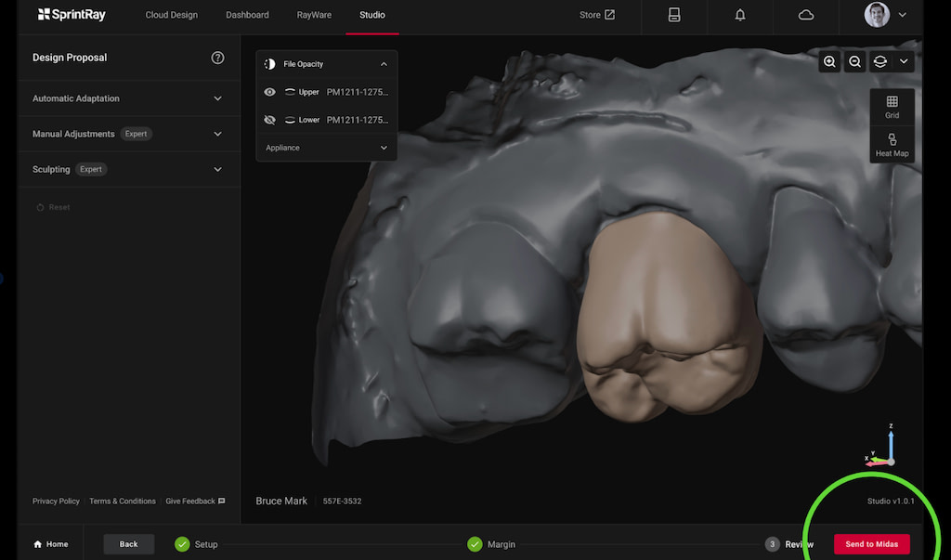Click the Design Proposal help icon
951x560 pixels.
point(217,58)
